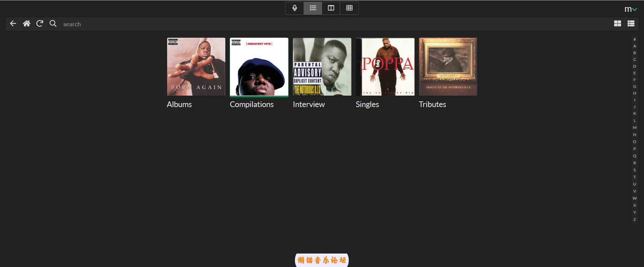Click the Compilations label
This screenshot has height=267, width=644.
tap(252, 104)
